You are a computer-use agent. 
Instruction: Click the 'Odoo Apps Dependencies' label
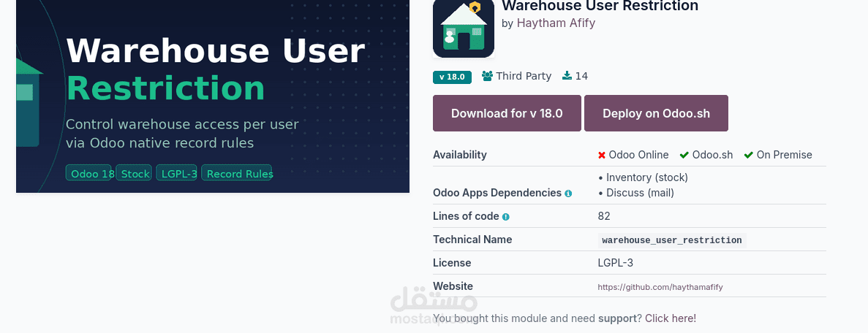tap(497, 193)
